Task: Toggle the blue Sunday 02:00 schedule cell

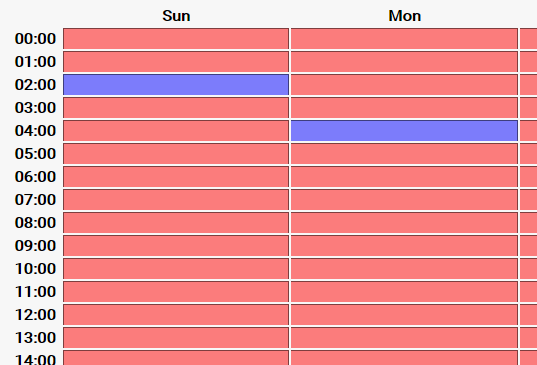Action: 176,85
